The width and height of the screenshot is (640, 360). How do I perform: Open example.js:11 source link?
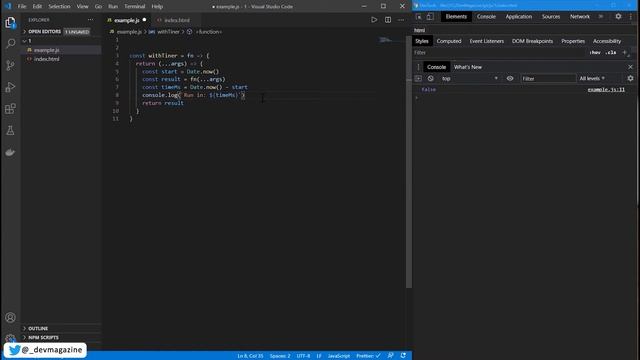(x=606, y=89)
